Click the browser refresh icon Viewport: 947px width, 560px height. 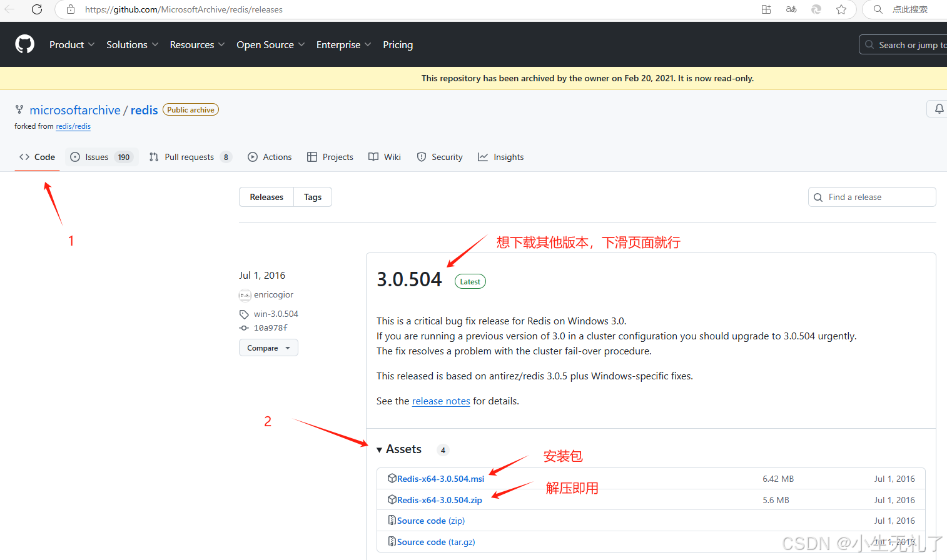(37, 9)
